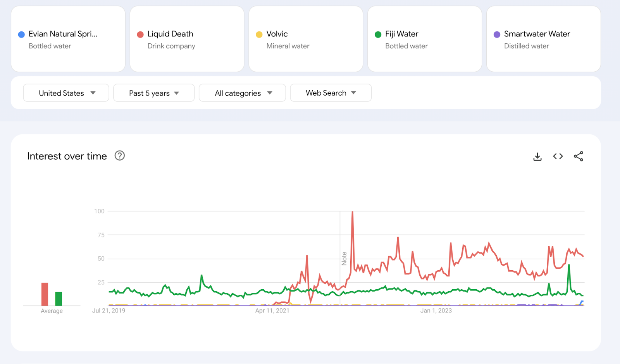620x364 pixels.
Task: Download the Interest over time CSV
Action: click(x=537, y=156)
